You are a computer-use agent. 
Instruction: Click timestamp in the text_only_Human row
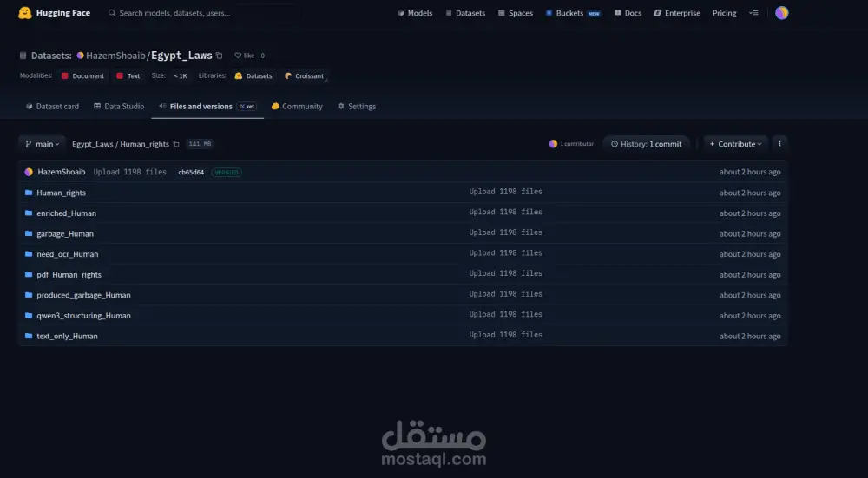[x=750, y=336]
